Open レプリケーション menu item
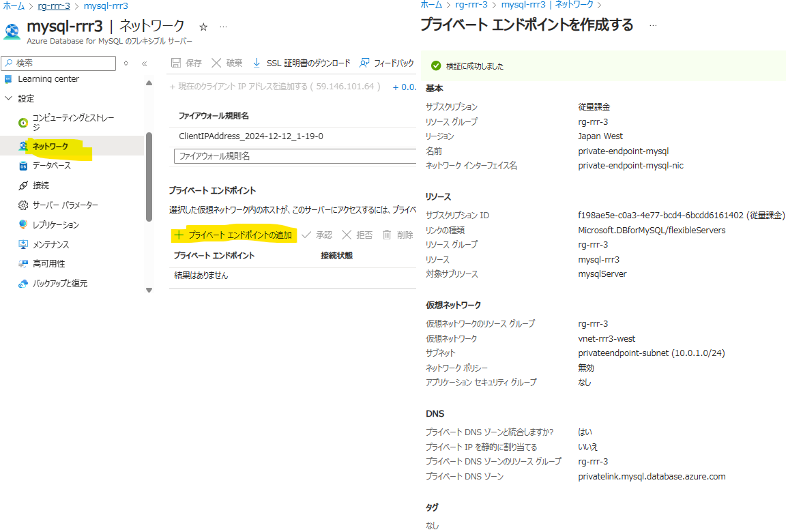 [56, 225]
